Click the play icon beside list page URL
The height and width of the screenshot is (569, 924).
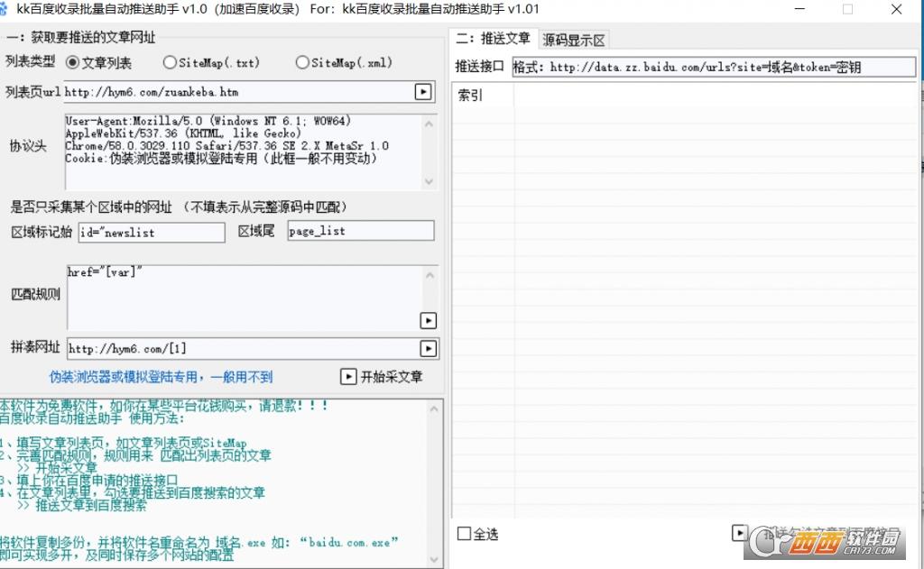click(423, 92)
